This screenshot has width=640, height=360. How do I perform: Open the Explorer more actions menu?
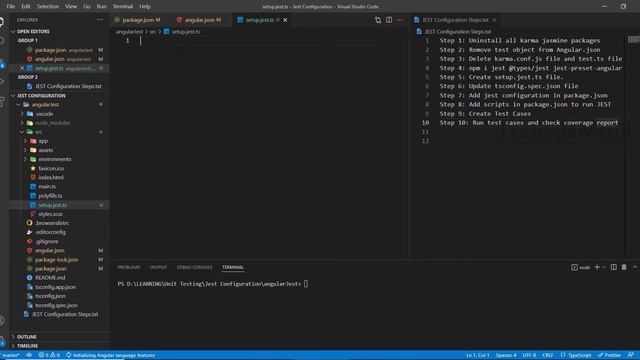pos(100,20)
